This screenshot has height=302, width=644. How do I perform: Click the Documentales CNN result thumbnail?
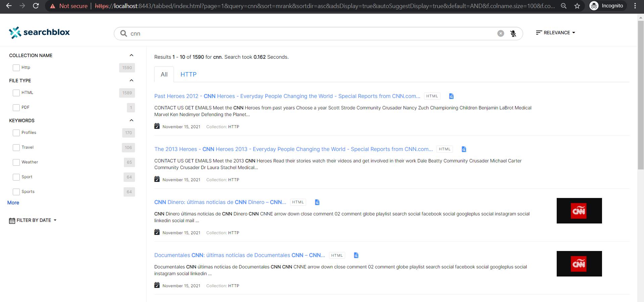[x=579, y=264]
